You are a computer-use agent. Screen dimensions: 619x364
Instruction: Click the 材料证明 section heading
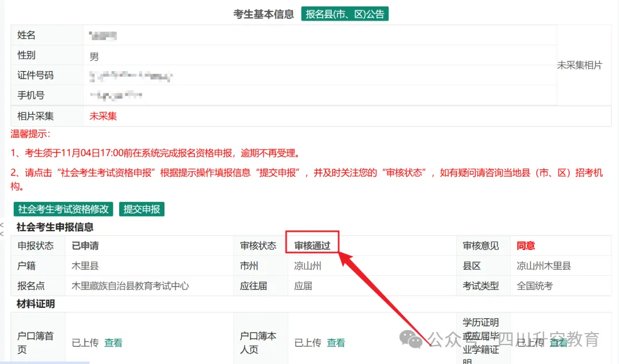click(36, 304)
